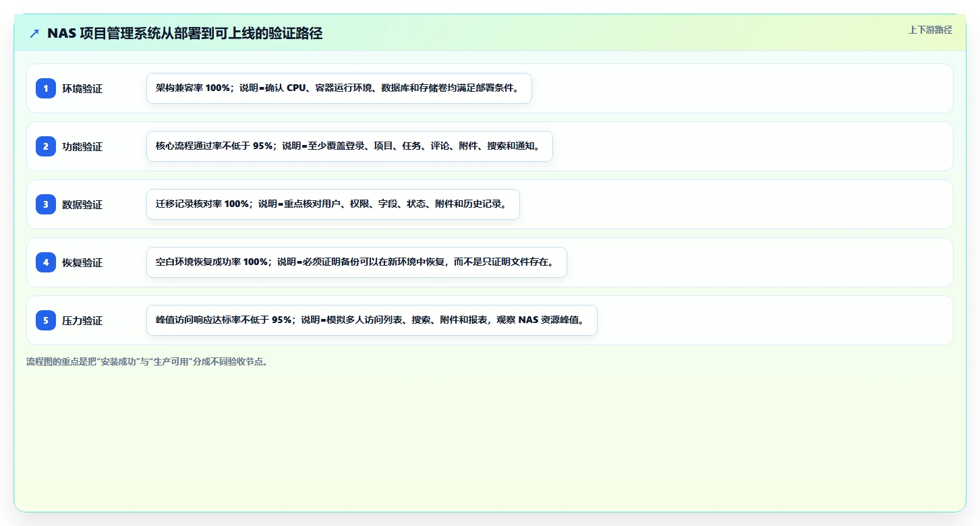The width and height of the screenshot is (980, 526).
Task: Click the 环境验证 step label
Action: (82, 88)
